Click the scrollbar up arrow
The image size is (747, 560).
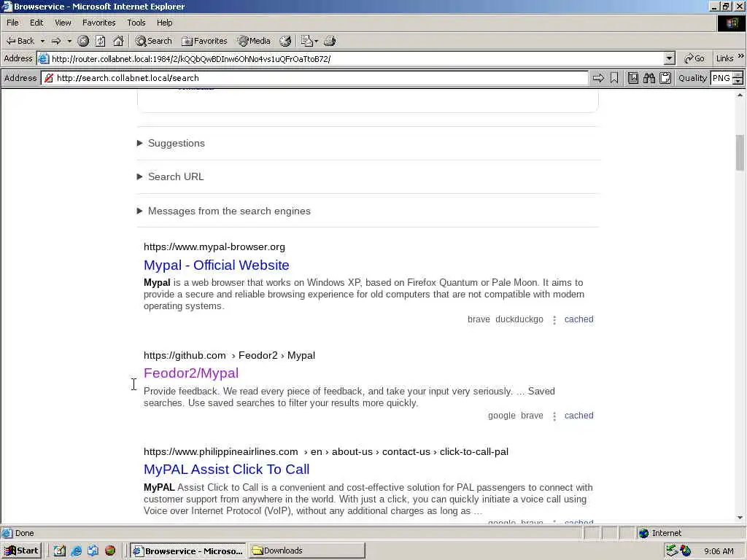[740, 96]
